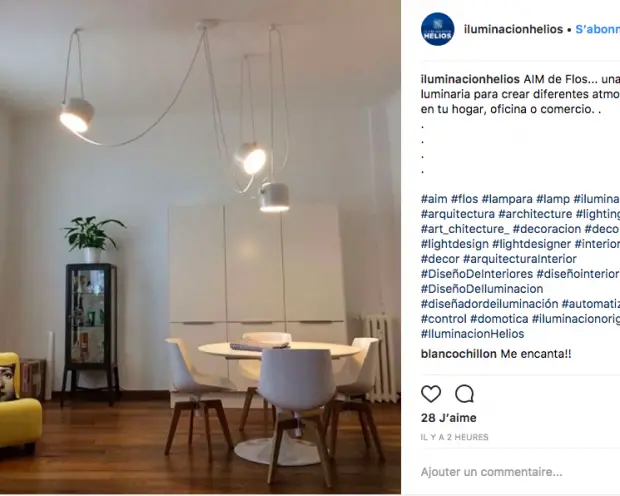Open the #flos hashtag

[x=464, y=199]
